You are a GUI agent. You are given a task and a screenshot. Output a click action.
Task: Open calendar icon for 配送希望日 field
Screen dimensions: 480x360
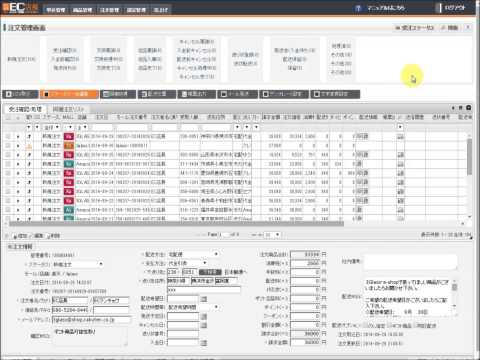click(x=204, y=299)
